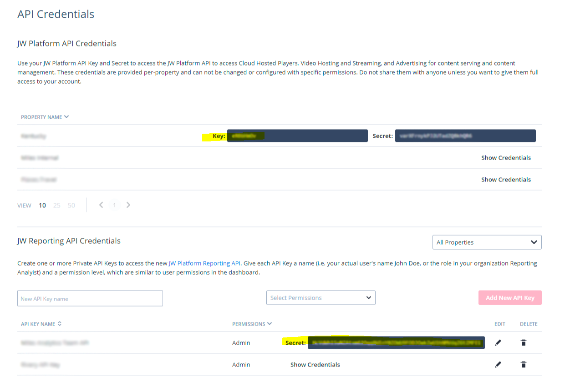575x392 pixels.
Task: Sort by API Key Name column arrows
Action: click(60, 324)
